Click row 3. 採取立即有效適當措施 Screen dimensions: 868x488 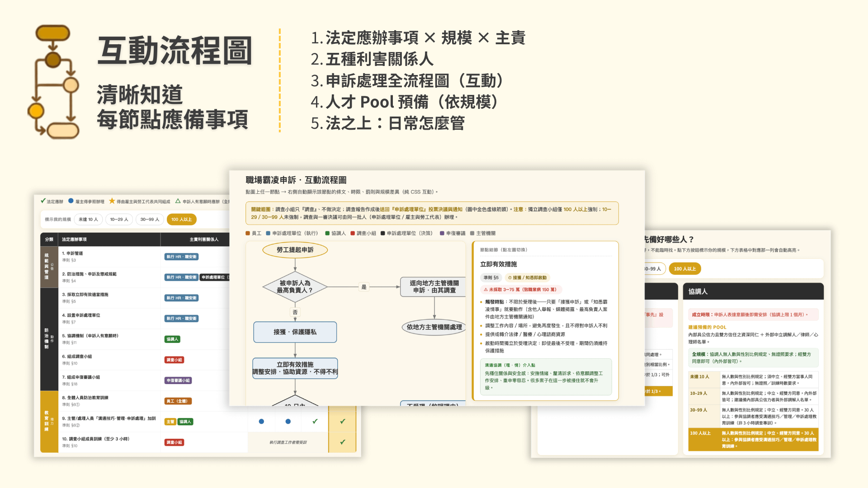[x=136, y=298]
